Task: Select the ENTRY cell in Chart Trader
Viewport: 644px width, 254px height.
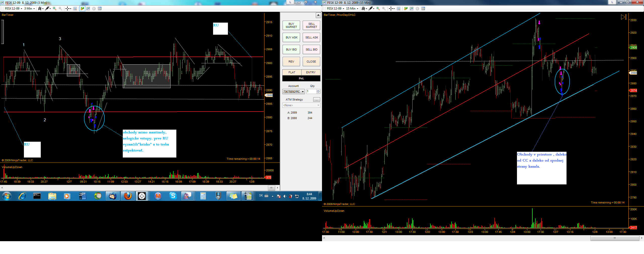Action: (x=311, y=72)
